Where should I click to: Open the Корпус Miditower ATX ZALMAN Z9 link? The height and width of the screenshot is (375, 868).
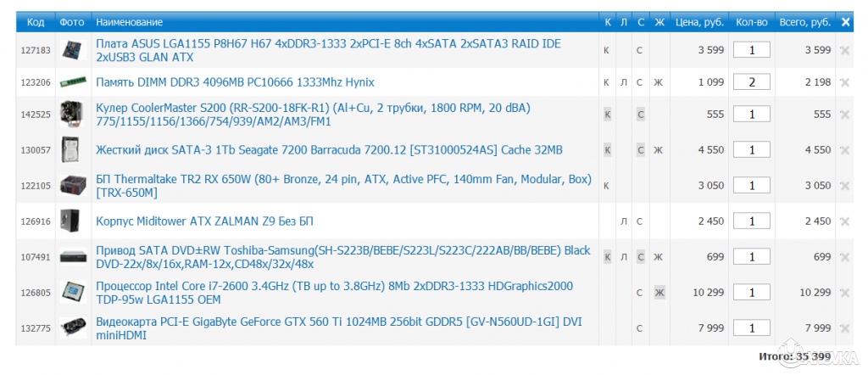pyautogui.click(x=205, y=221)
